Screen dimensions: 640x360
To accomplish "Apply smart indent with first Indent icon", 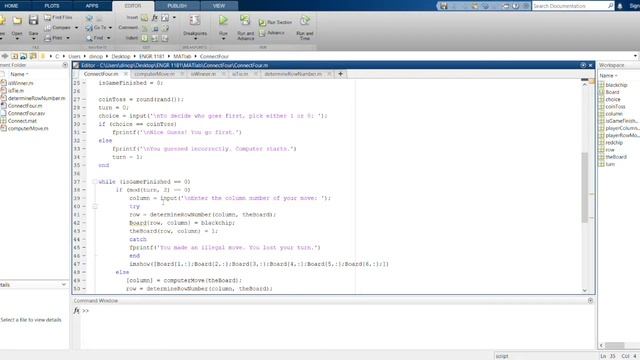I will [x=144, y=38].
